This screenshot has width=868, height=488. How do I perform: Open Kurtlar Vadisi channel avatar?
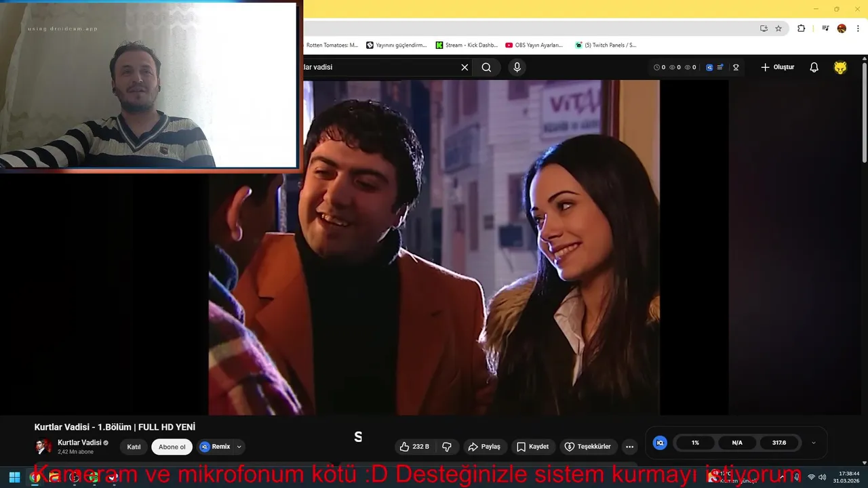point(43,447)
